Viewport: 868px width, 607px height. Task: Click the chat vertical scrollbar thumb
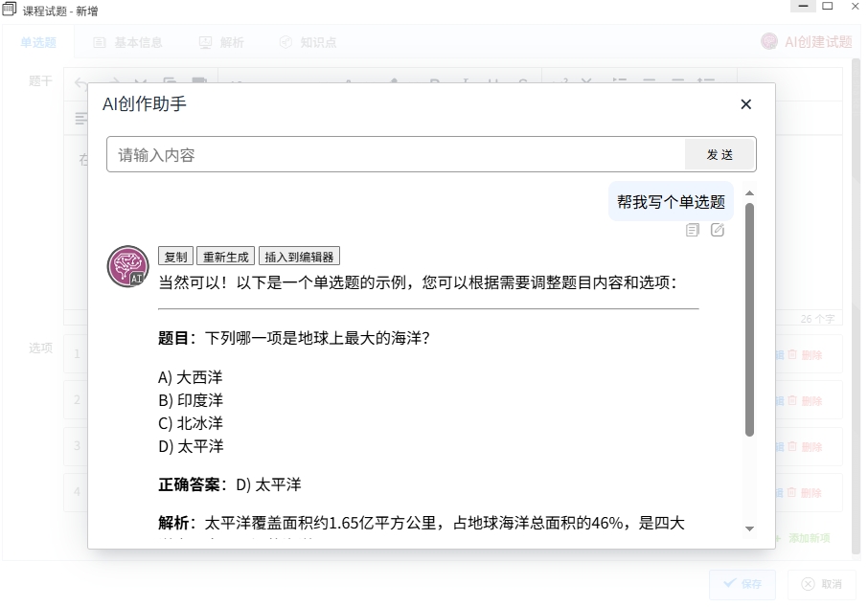tap(749, 320)
